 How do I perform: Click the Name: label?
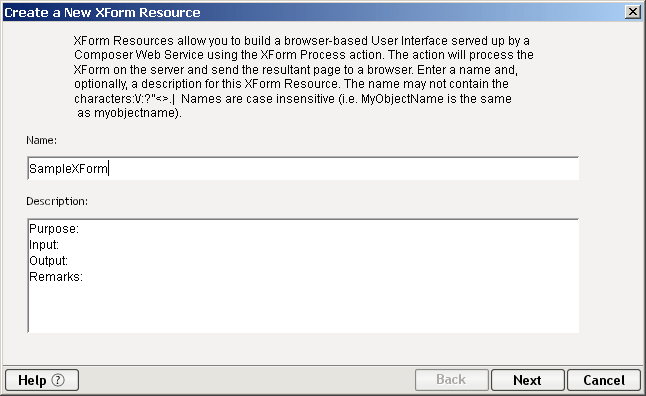(x=42, y=140)
